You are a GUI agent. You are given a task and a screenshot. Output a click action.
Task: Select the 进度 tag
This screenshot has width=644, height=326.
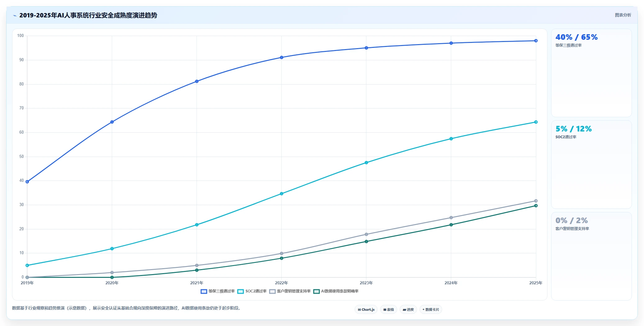point(408,310)
